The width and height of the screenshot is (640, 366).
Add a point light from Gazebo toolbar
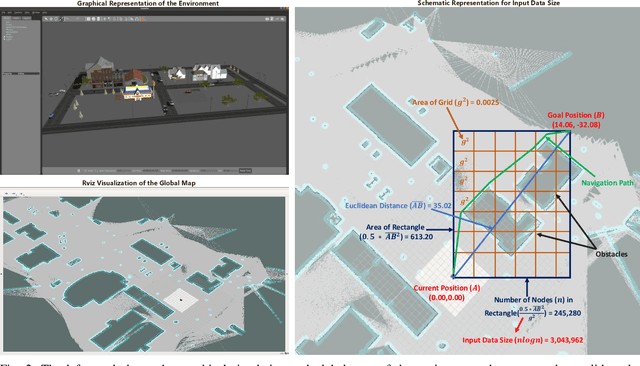pos(104,19)
